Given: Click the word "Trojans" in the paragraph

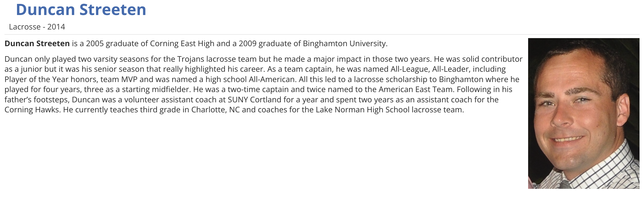Looking at the screenshot, I should pos(191,59).
